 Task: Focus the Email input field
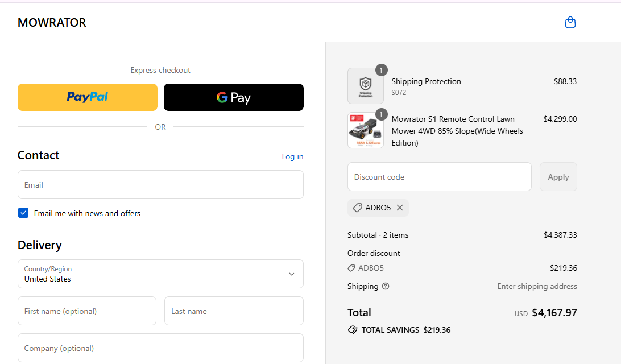[160, 185]
